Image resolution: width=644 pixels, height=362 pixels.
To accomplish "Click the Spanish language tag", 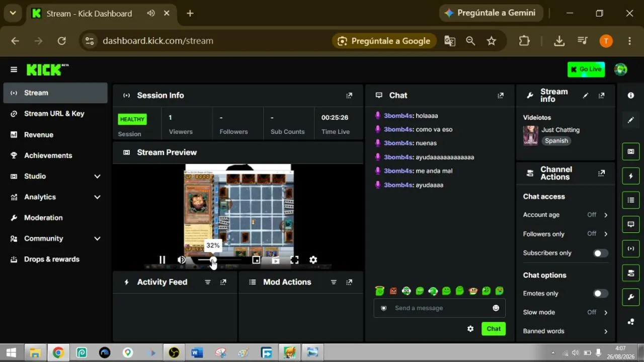I will [556, 141].
